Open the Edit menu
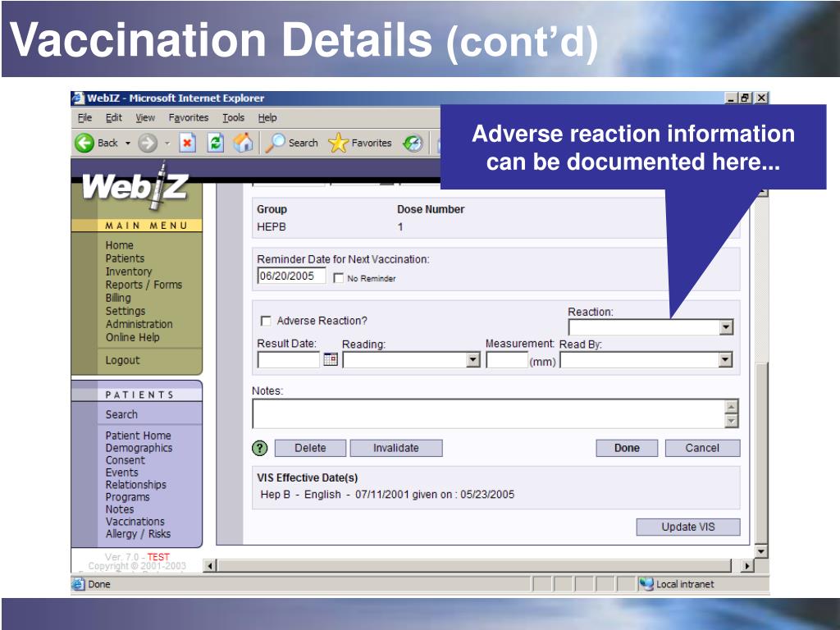This screenshot has height=630, width=840. click(x=113, y=118)
